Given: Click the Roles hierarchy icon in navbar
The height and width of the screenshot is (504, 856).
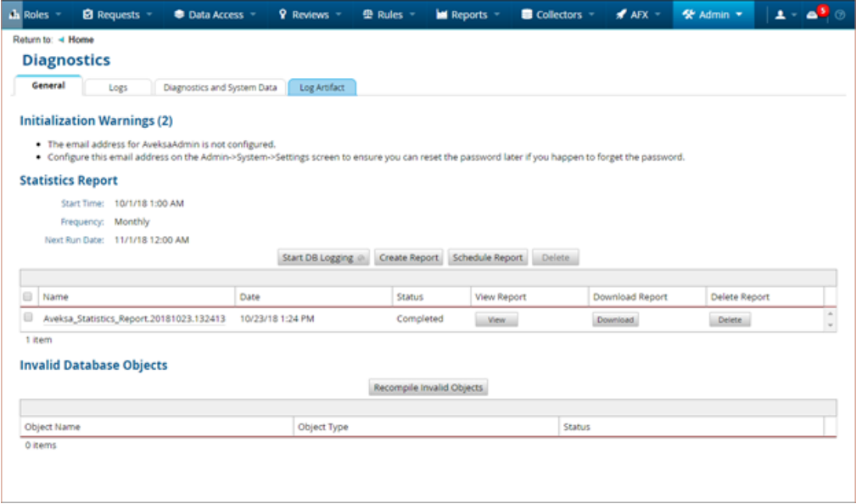Looking at the screenshot, I should pos(14,14).
